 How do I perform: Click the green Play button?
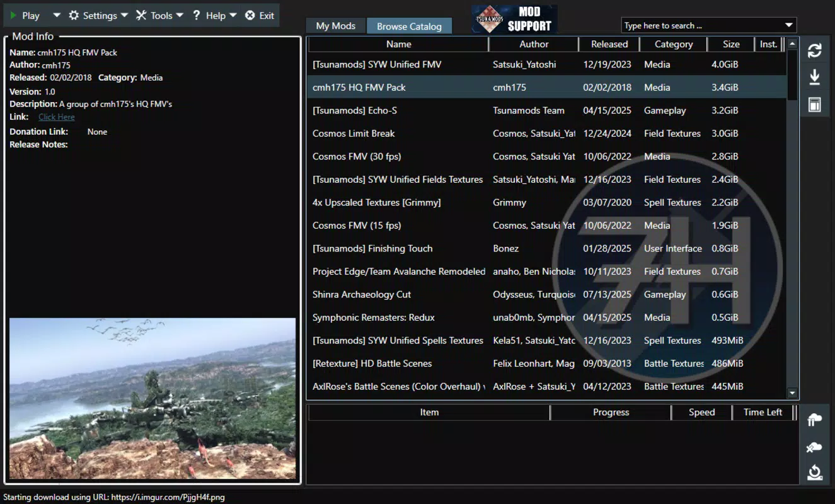(x=25, y=16)
